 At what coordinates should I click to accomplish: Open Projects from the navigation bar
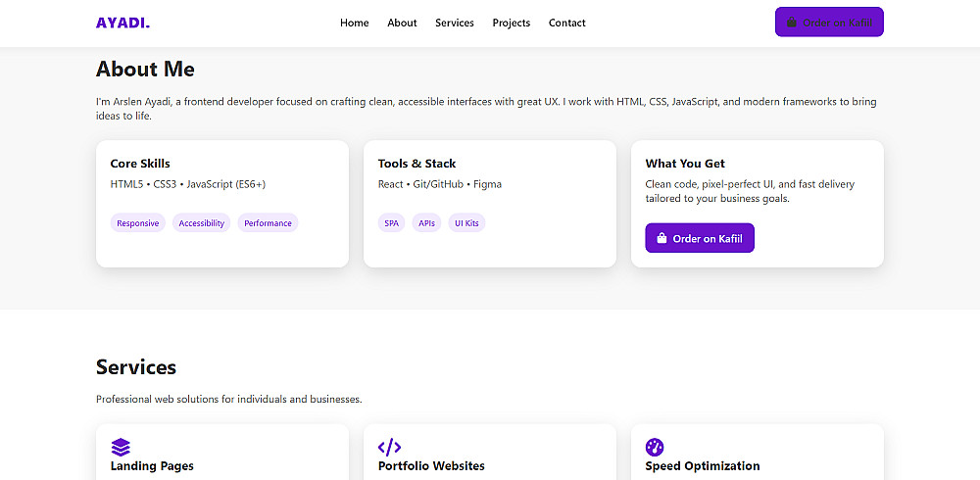(512, 23)
